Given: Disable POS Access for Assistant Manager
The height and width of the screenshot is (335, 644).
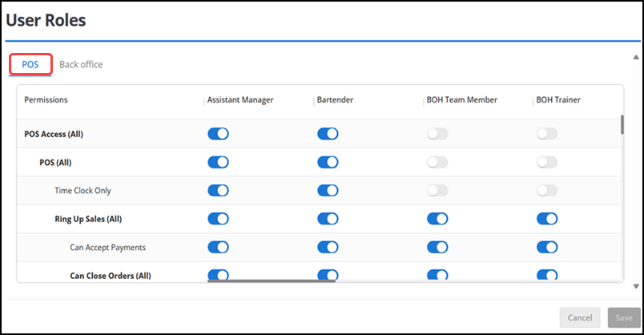Looking at the screenshot, I should pyautogui.click(x=218, y=134).
